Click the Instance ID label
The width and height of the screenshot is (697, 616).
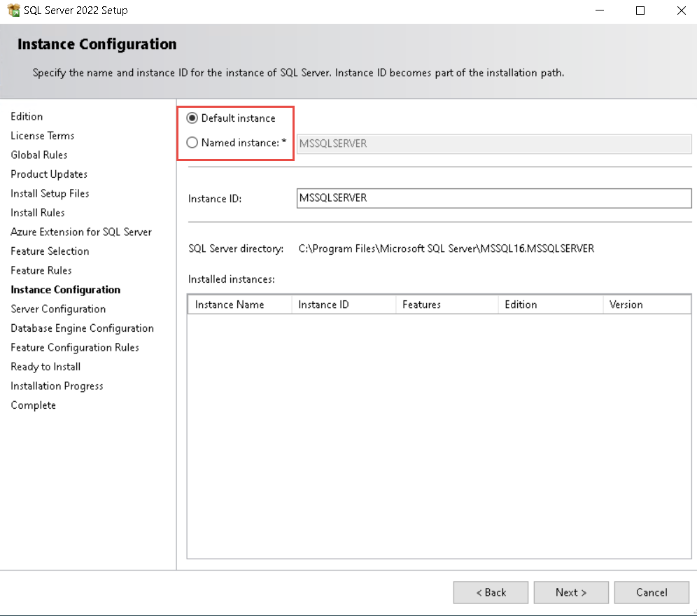coord(215,199)
